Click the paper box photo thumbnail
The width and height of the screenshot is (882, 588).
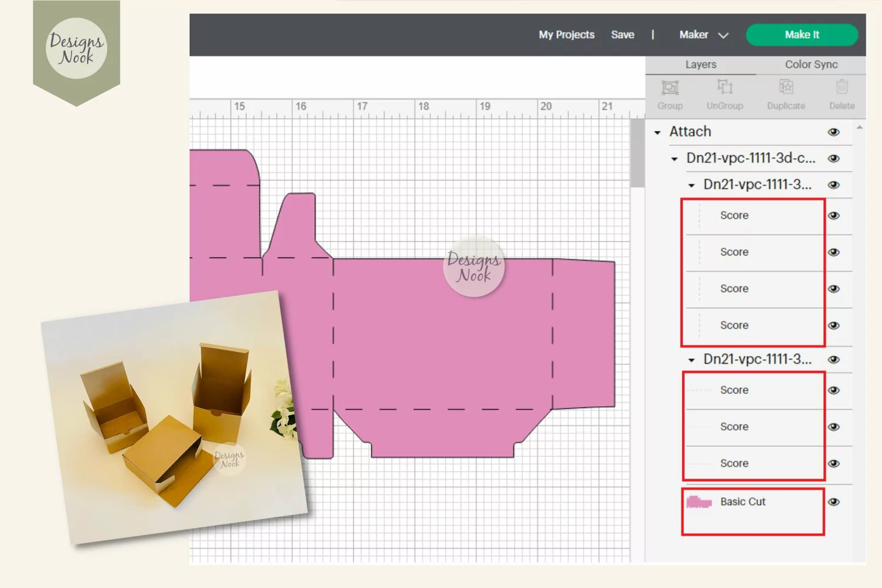click(175, 418)
